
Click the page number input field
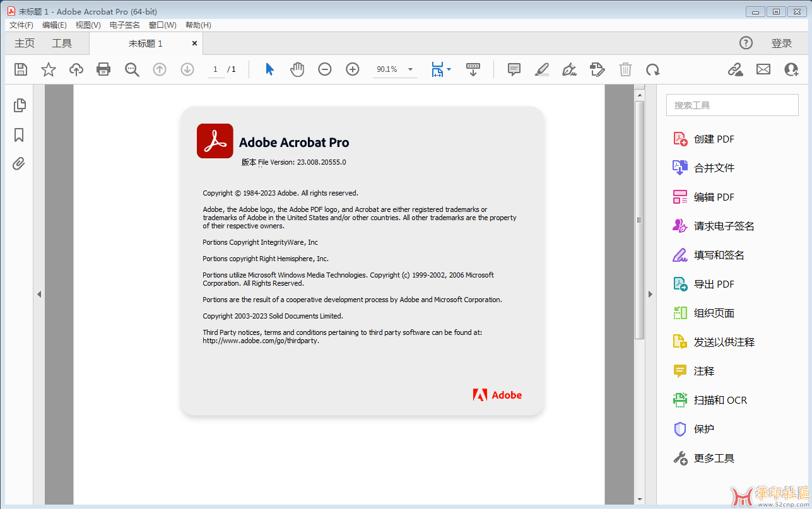216,69
